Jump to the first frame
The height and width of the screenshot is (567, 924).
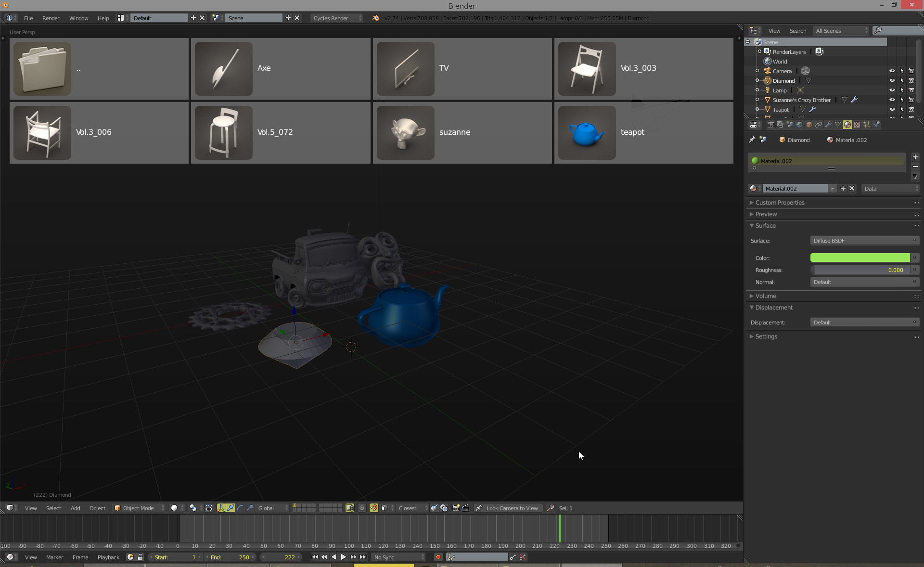(315, 557)
